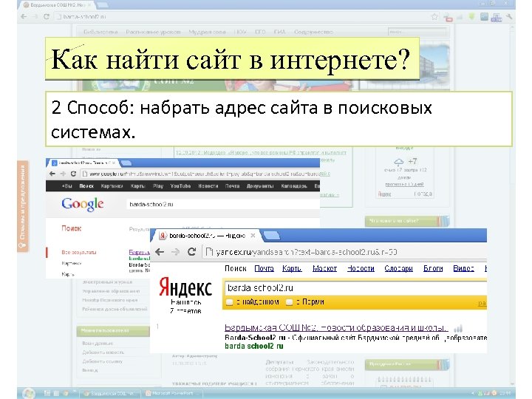Open Расписание уроков on school site
The width and height of the screenshot is (532, 399).
pos(153,32)
